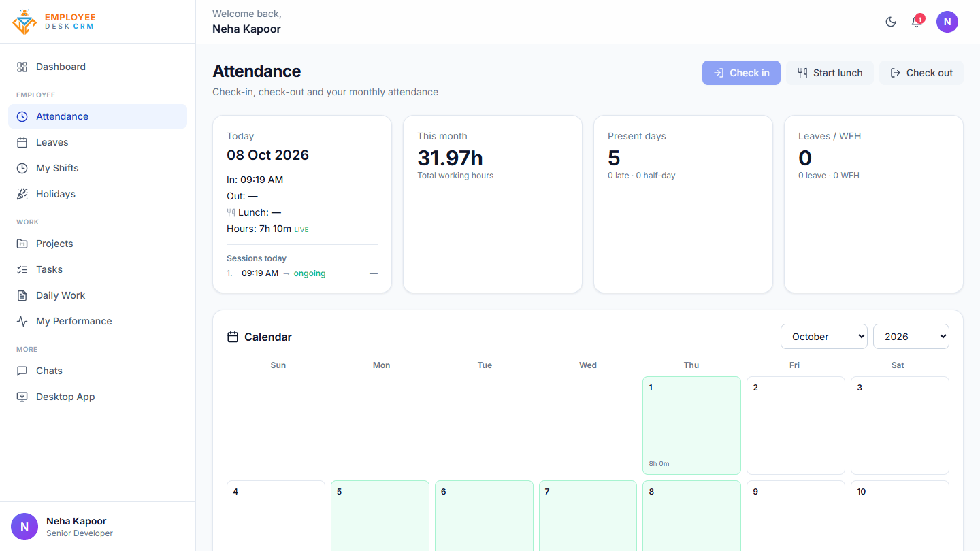Image resolution: width=980 pixels, height=551 pixels.
Task: Open Chats from the sidebar
Action: (x=97, y=371)
